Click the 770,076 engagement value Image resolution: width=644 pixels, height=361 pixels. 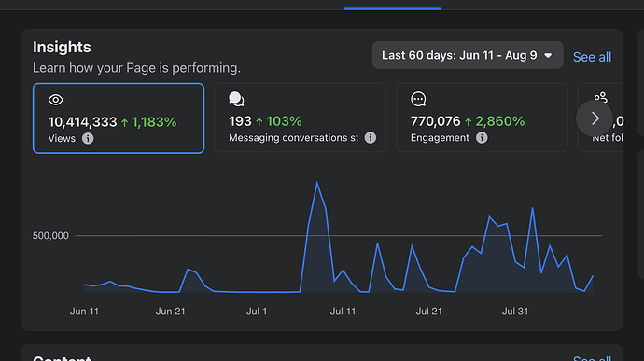pyautogui.click(x=435, y=121)
